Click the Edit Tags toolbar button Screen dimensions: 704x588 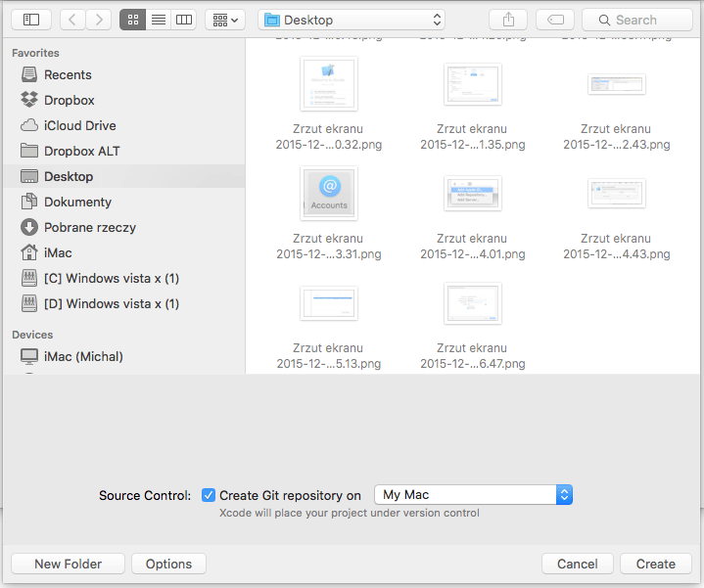(555, 20)
